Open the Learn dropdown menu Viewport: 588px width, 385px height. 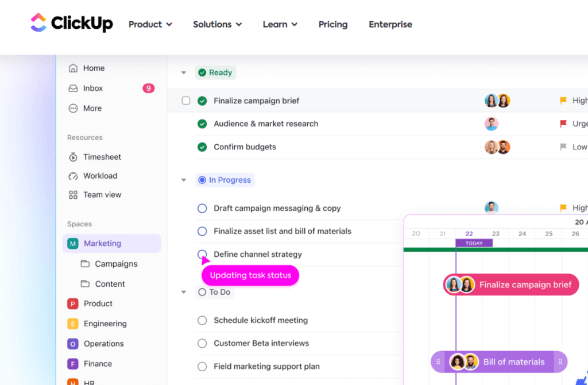click(280, 24)
